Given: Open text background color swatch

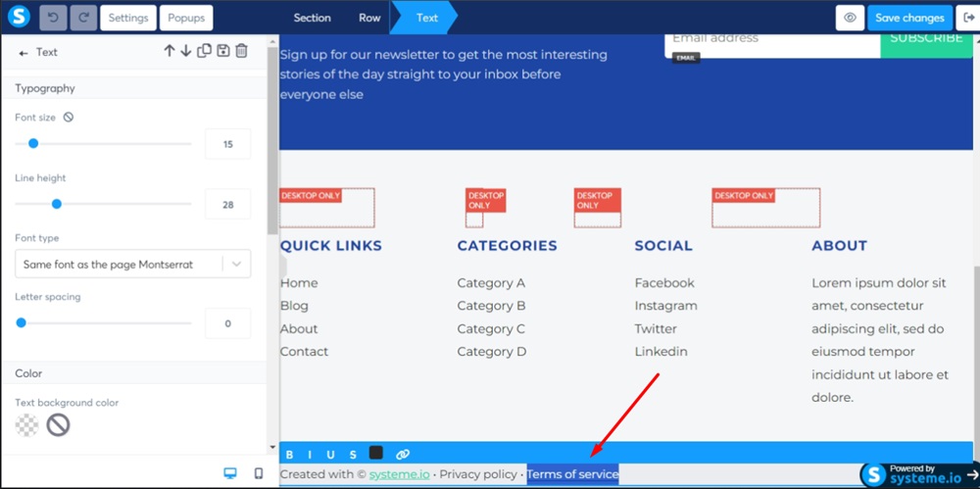Looking at the screenshot, I should pos(26,425).
